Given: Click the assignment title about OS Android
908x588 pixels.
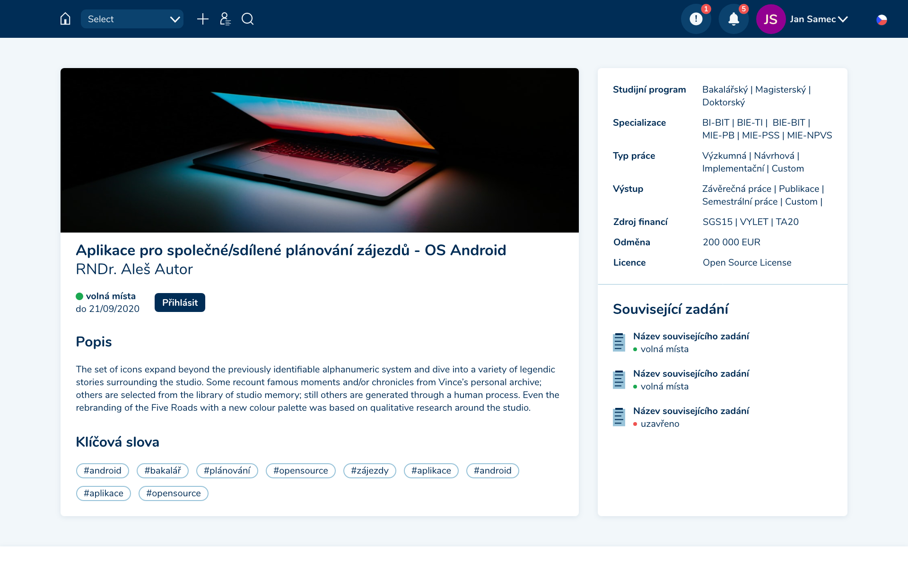Looking at the screenshot, I should [x=291, y=250].
